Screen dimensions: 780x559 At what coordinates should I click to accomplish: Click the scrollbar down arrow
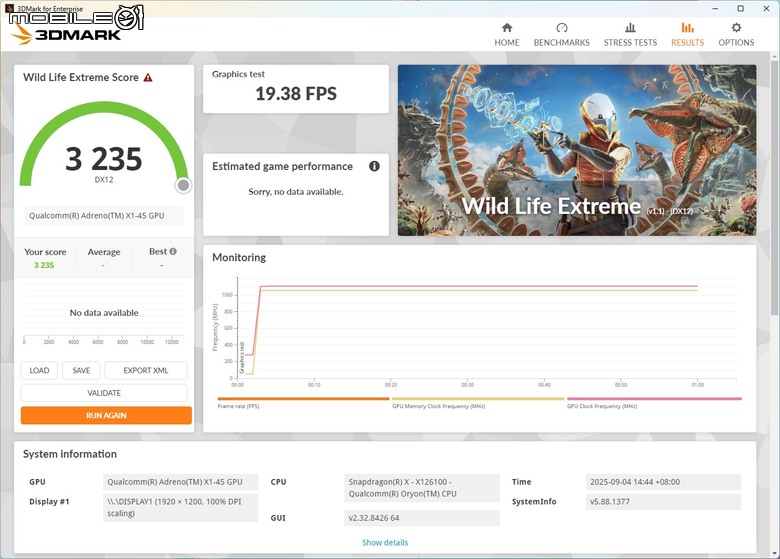click(775, 553)
